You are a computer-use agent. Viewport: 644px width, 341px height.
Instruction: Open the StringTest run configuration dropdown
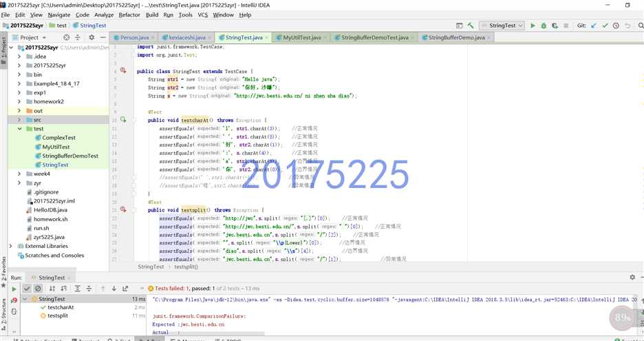pos(502,25)
